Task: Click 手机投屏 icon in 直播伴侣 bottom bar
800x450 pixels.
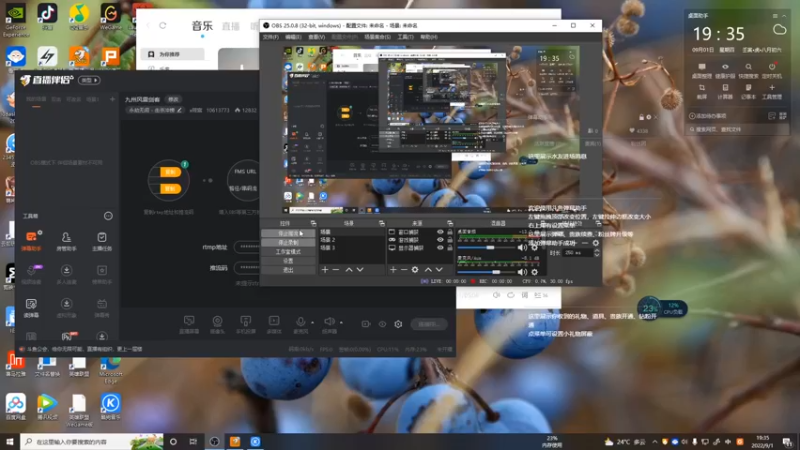Action: coord(245,324)
